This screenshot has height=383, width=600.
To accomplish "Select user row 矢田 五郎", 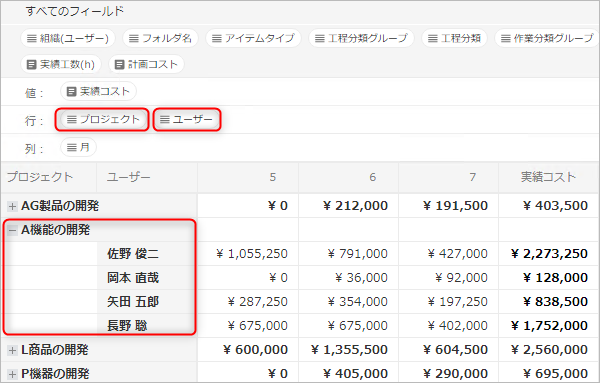I will click(133, 302).
